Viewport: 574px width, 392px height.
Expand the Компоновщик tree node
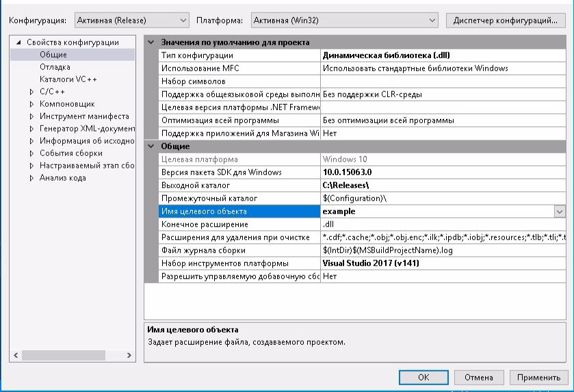tap(31, 104)
